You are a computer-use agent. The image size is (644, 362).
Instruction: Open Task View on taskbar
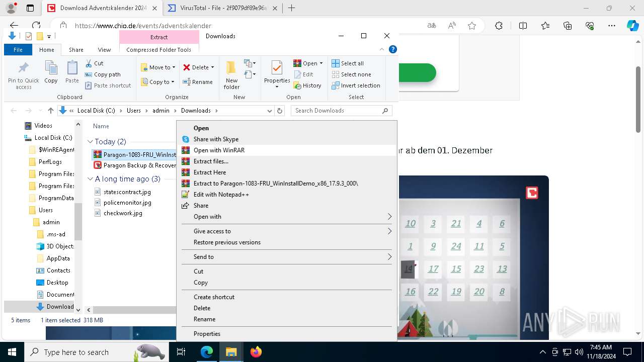click(x=182, y=352)
